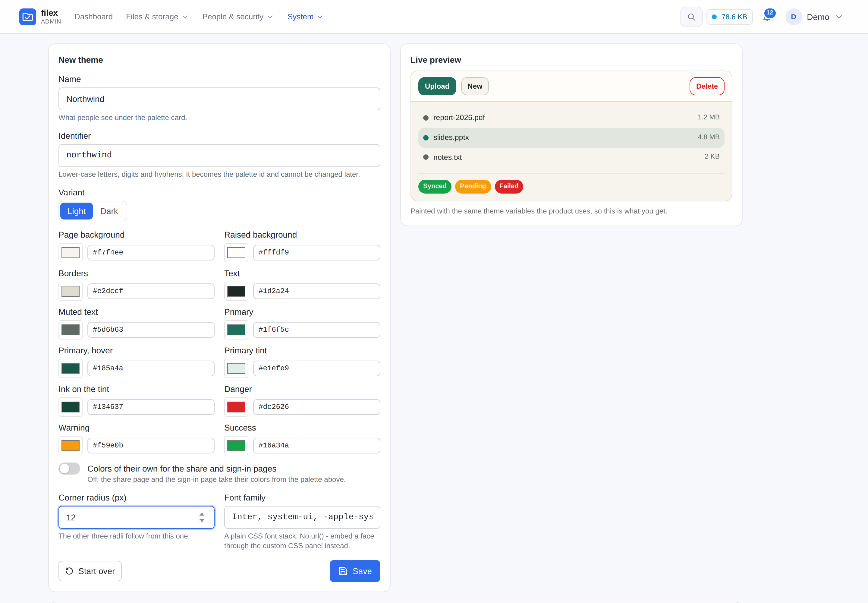Viewport: 868px width, 603px height.
Task: Open the Warning color swatch
Action: 70,445
